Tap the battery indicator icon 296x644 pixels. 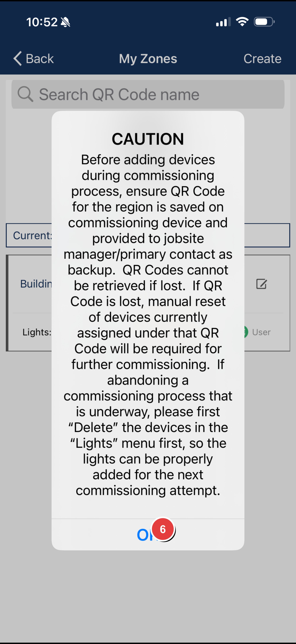tap(264, 22)
